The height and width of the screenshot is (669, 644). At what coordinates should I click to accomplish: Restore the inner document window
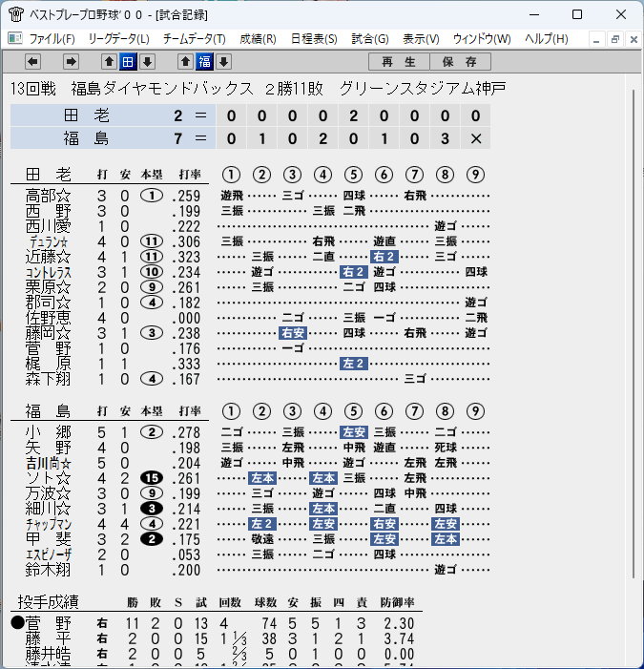point(615,39)
